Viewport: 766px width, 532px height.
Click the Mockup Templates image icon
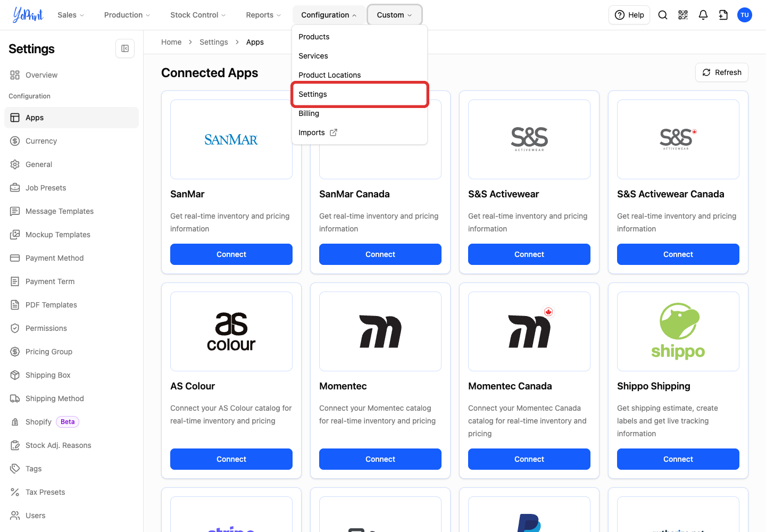(x=15, y=235)
